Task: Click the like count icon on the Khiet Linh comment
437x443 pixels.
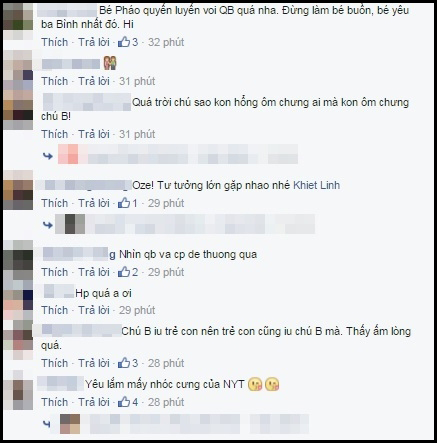Action: point(124,203)
